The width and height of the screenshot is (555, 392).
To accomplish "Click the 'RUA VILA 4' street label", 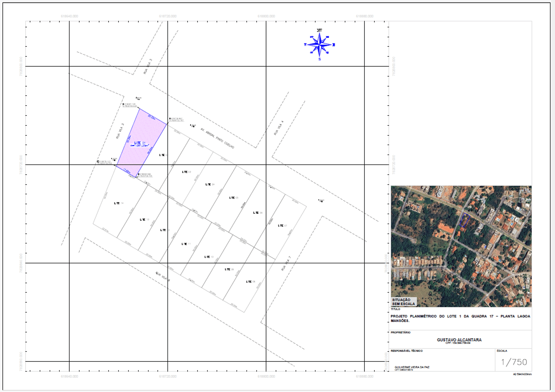I will (x=279, y=128).
